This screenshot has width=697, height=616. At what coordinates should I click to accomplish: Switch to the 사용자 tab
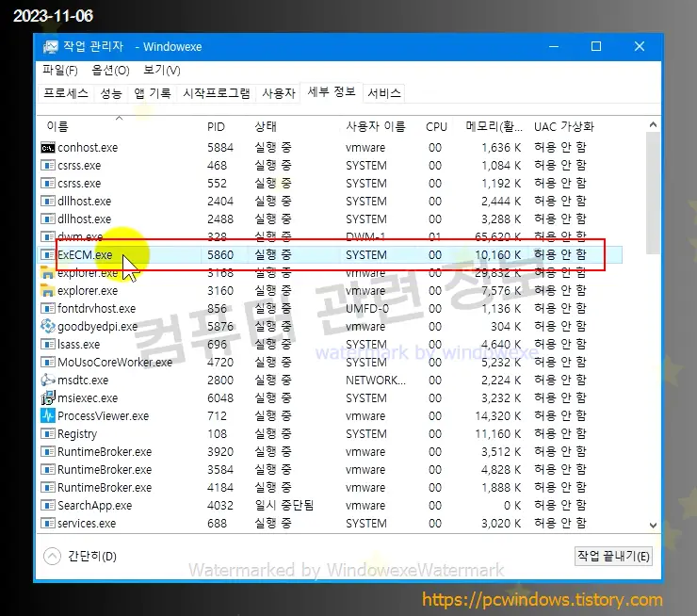click(279, 93)
